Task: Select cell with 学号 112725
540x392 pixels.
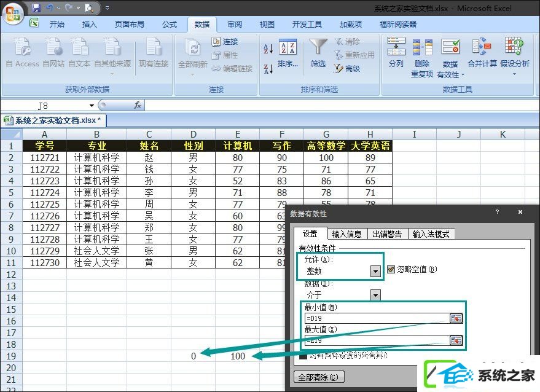Action: [44, 204]
